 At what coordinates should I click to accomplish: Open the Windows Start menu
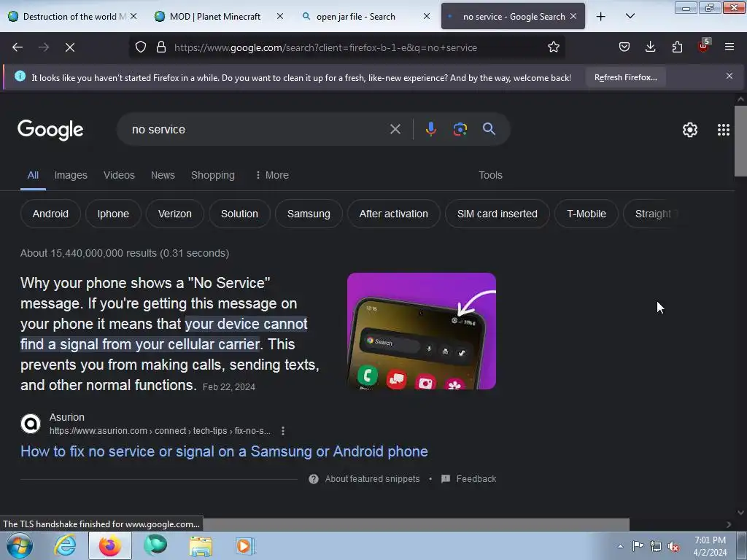(x=19, y=545)
